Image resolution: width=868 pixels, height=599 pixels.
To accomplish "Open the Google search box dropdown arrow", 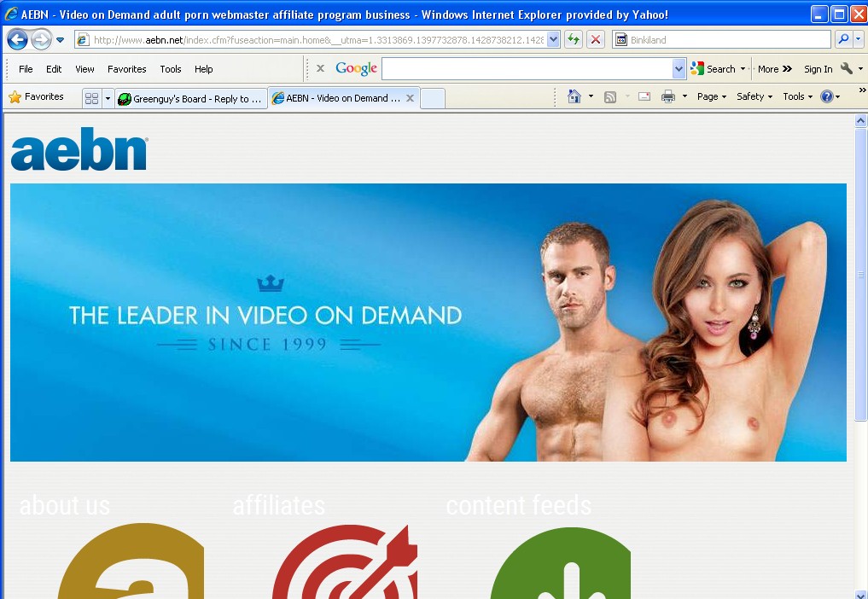I will [679, 69].
